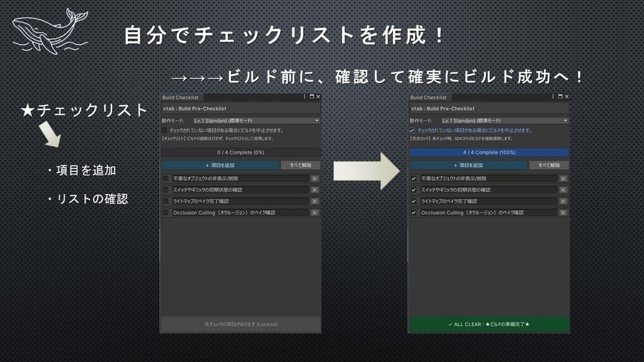Viewport: 644px width, 362px height.
Task: Edit 不要なオブジェクトの非表示/削除 text field in left window
Action: click(x=240, y=178)
